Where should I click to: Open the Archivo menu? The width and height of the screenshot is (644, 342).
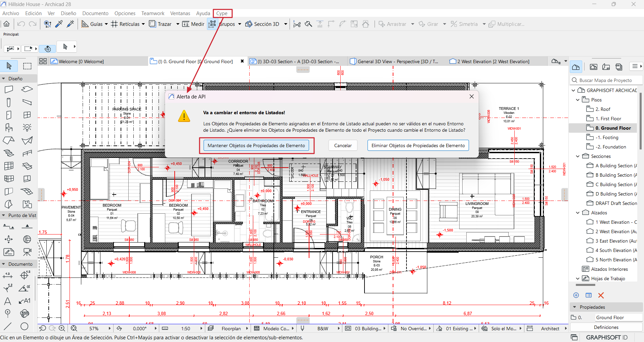(11, 13)
